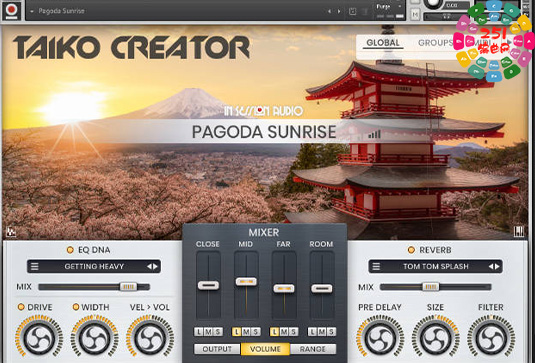Open the Purge dropdown menu
The image size is (535, 363).
point(389,6)
